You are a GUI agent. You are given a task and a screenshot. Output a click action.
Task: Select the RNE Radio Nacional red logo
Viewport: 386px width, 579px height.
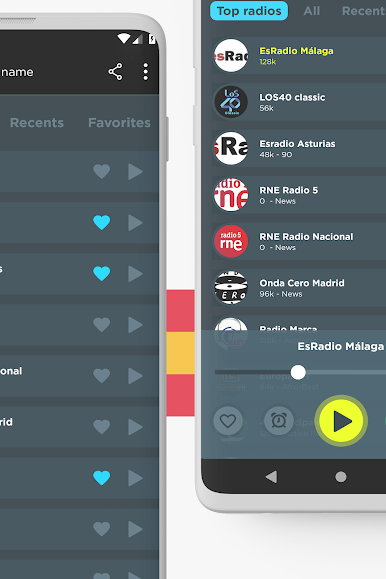tap(231, 241)
